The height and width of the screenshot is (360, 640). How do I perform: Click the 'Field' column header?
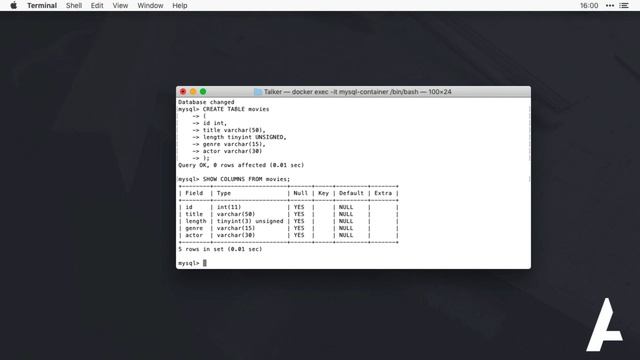[194, 193]
